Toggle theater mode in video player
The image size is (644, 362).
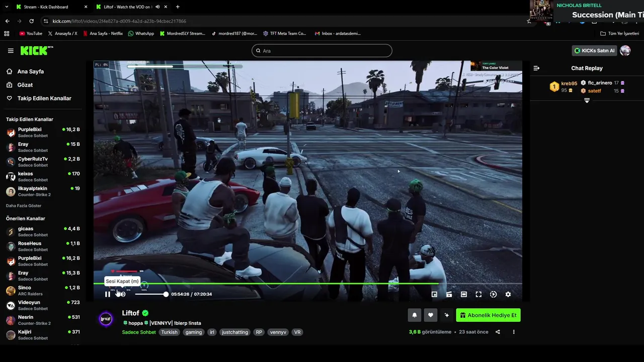pos(464,295)
